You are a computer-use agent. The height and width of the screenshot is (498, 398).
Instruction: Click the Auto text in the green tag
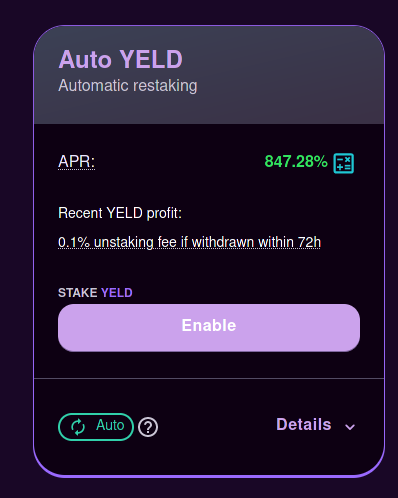110,425
